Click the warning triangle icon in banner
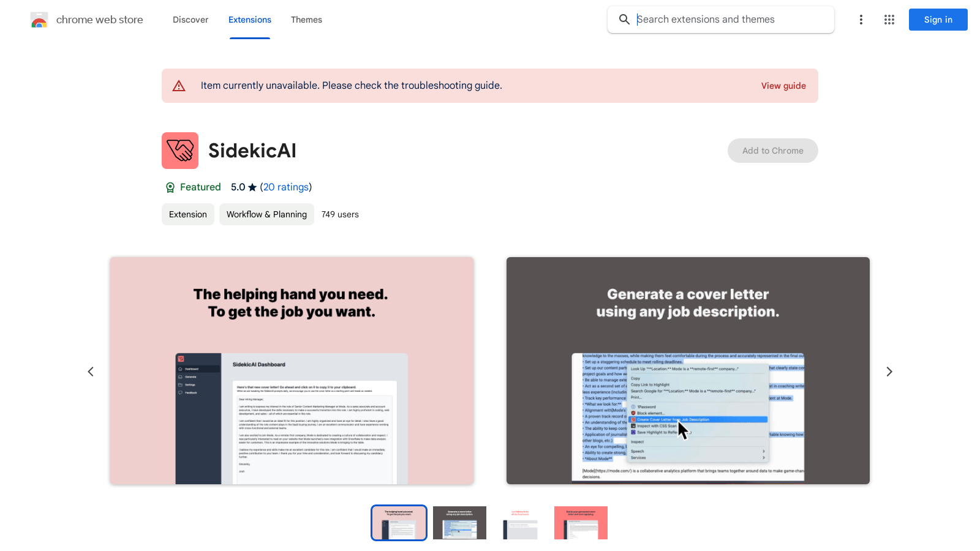This screenshot has height=551, width=980. tap(179, 86)
